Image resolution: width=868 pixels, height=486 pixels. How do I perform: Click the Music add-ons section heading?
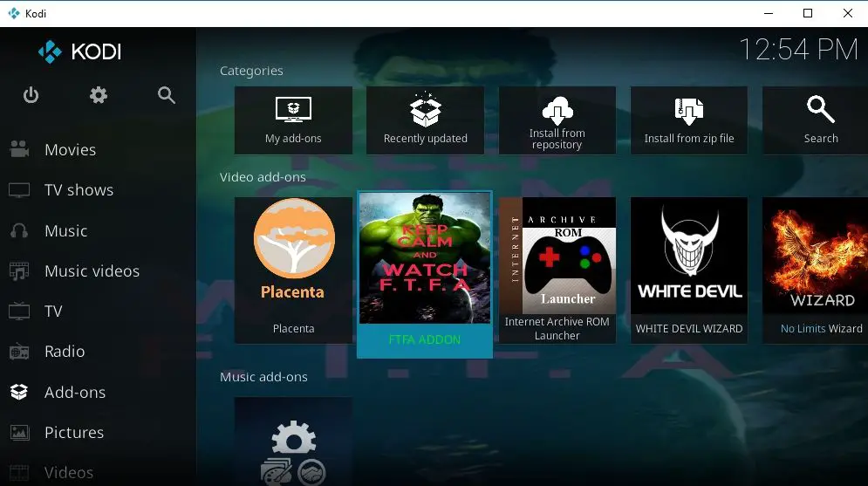coord(263,377)
